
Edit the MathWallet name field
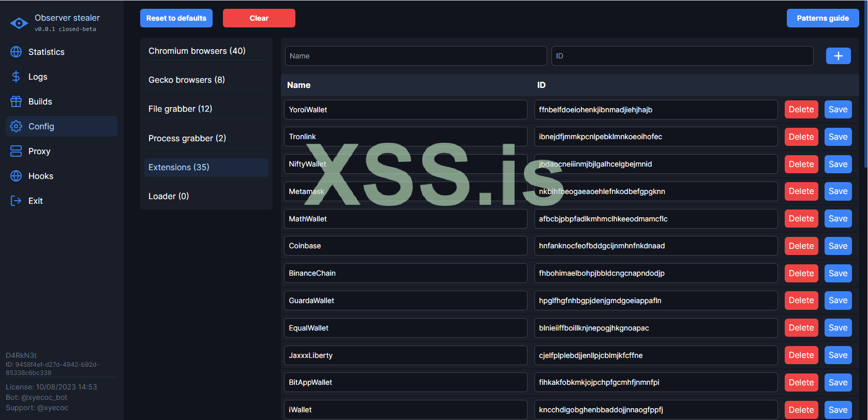click(406, 219)
